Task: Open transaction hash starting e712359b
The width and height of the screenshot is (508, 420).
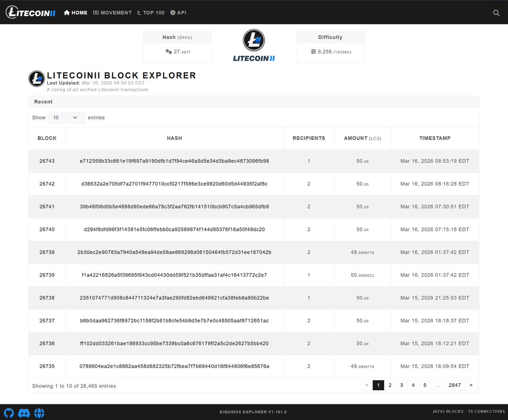Action: (x=174, y=161)
